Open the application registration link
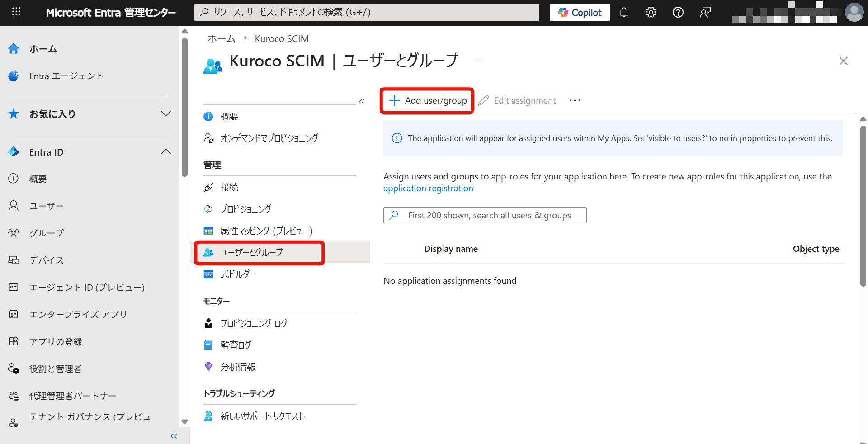868x444 pixels. click(x=428, y=188)
